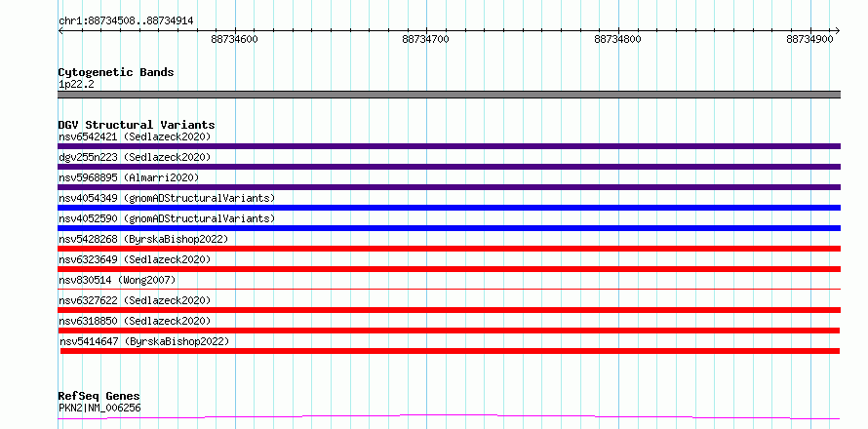Click the red bar for nsv5414647
This screenshot has width=868, height=429.
click(450, 351)
